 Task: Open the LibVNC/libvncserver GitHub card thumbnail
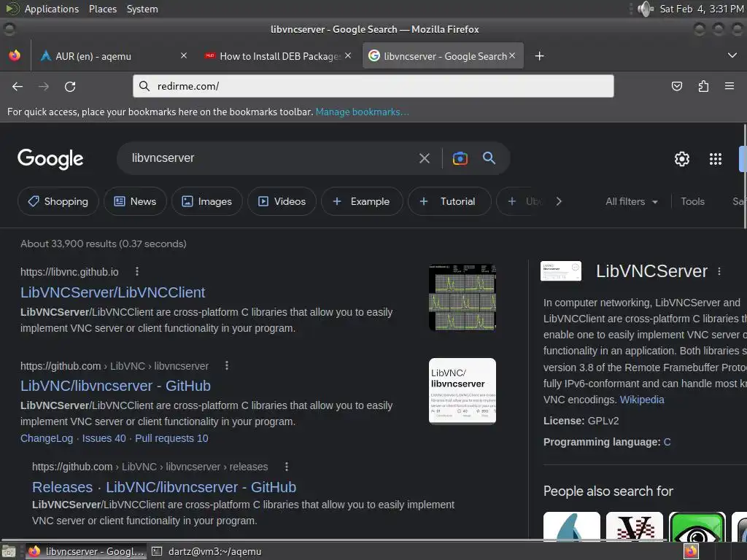(462, 391)
